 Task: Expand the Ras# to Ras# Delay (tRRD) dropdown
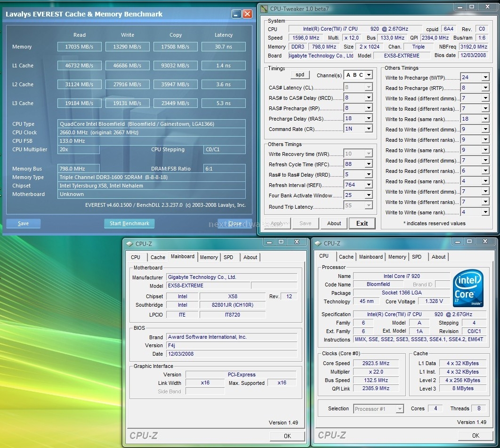pyautogui.click(x=369, y=174)
